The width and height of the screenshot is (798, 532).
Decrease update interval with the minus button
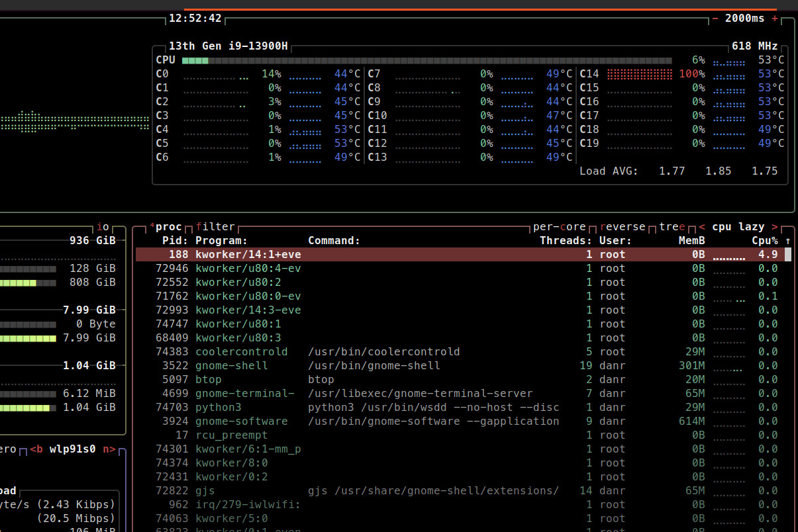click(715, 19)
